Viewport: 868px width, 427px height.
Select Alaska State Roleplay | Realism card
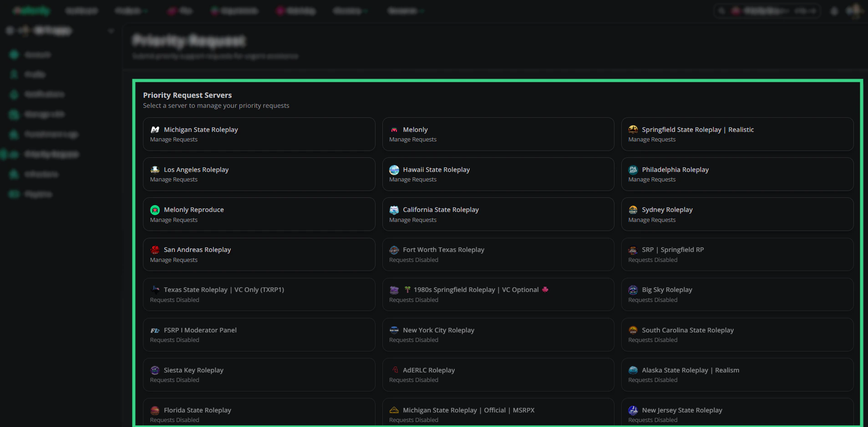point(737,375)
